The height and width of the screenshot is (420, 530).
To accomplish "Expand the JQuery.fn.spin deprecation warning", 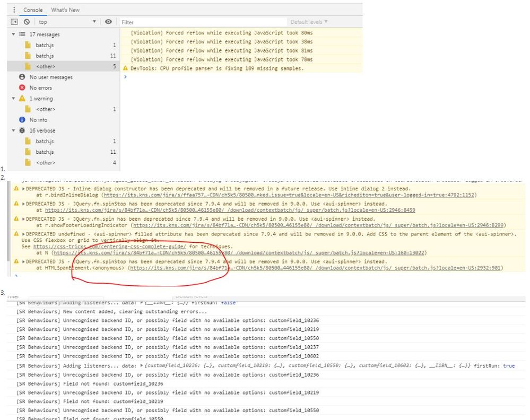I will [23, 219].
